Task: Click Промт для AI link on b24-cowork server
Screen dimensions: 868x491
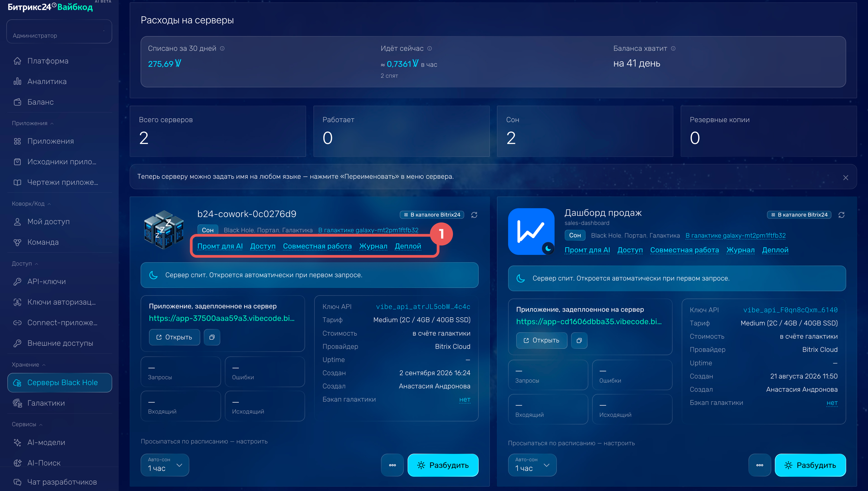Action: point(220,246)
